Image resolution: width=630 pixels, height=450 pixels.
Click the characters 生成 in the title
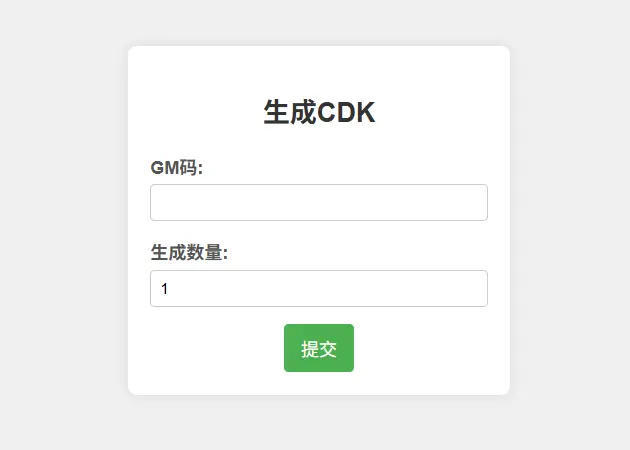(x=290, y=112)
